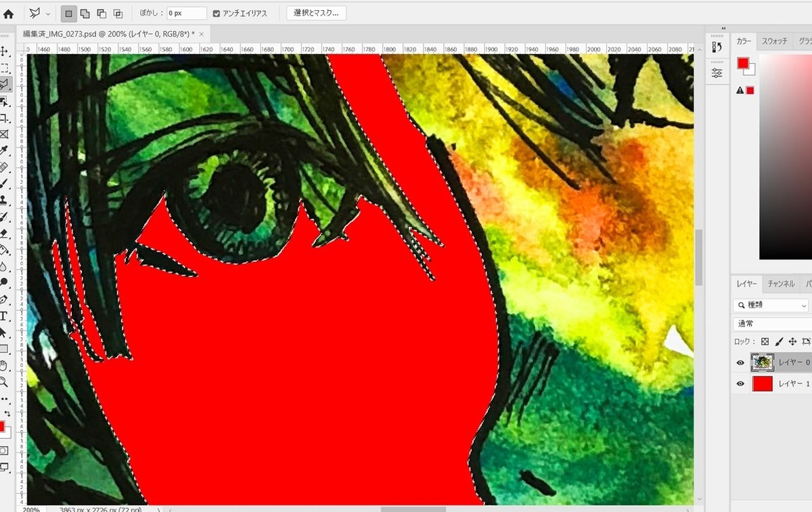Switch to the スウォッチ tab
The image size is (812, 512).
click(x=774, y=41)
